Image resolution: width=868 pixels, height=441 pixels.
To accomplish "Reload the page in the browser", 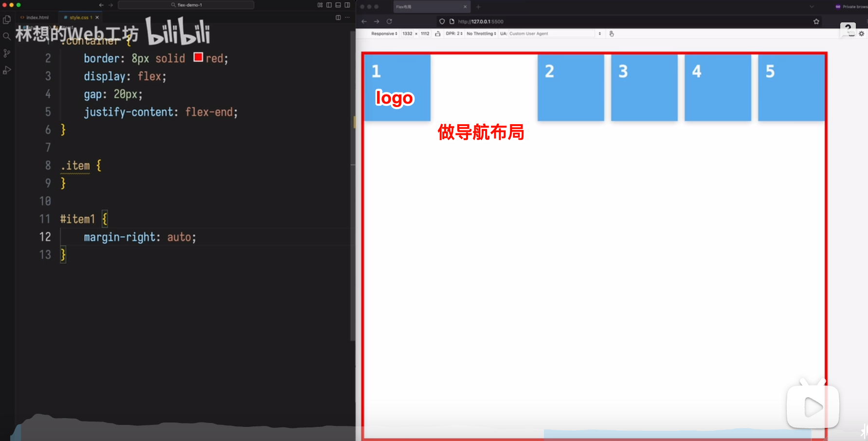I will click(x=389, y=21).
